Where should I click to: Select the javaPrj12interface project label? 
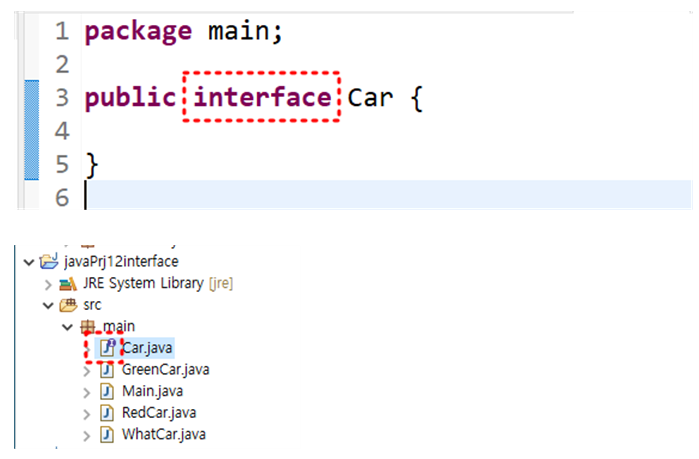[x=121, y=261]
